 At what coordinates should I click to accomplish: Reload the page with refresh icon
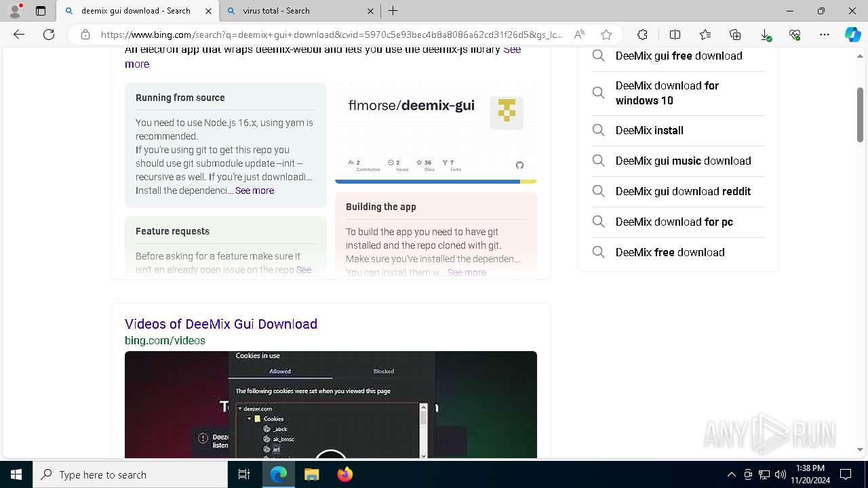[x=49, y=35]
